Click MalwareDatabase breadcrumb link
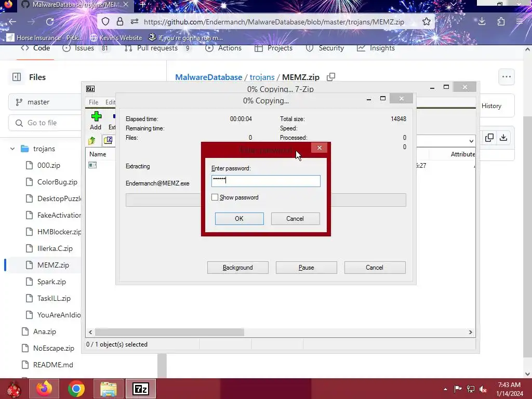Image resolution: width=532 pixels, height=399 pixels. click(x=209, y=77)
